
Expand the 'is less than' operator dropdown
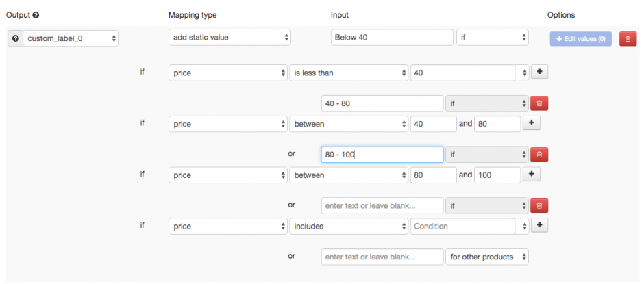click(348, 73)
